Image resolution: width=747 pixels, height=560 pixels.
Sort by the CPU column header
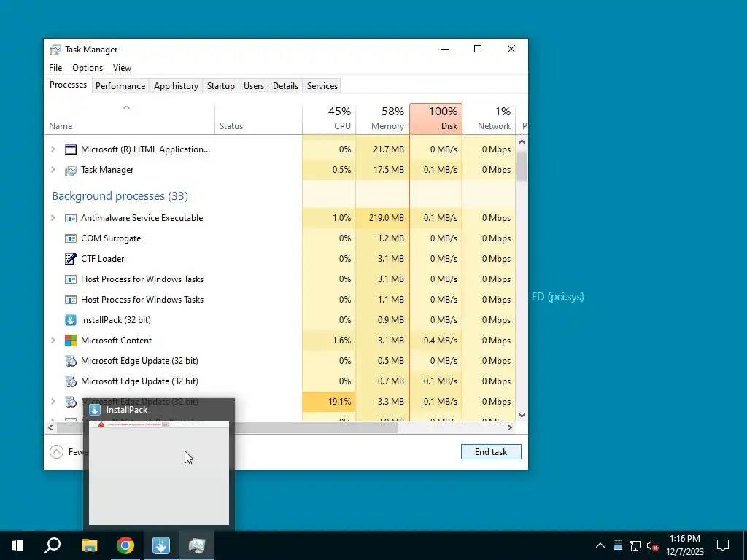coord(329,119)
